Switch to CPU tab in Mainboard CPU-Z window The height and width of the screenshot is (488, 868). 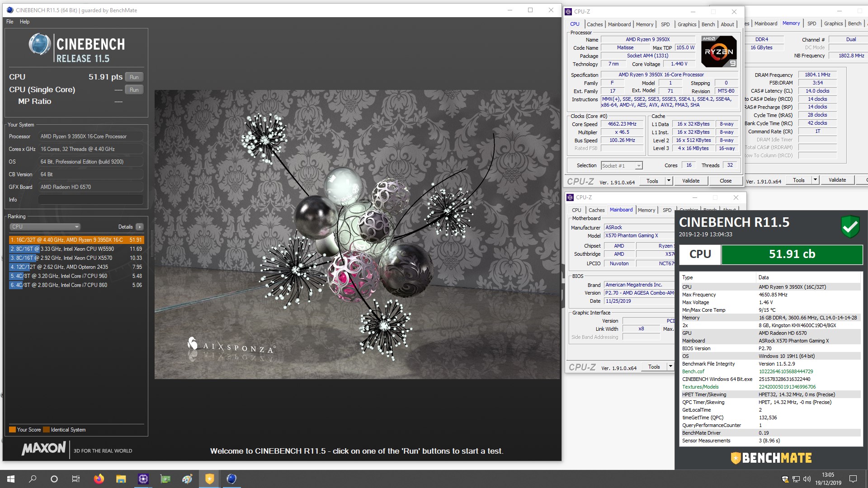click(x=576, y=210)
